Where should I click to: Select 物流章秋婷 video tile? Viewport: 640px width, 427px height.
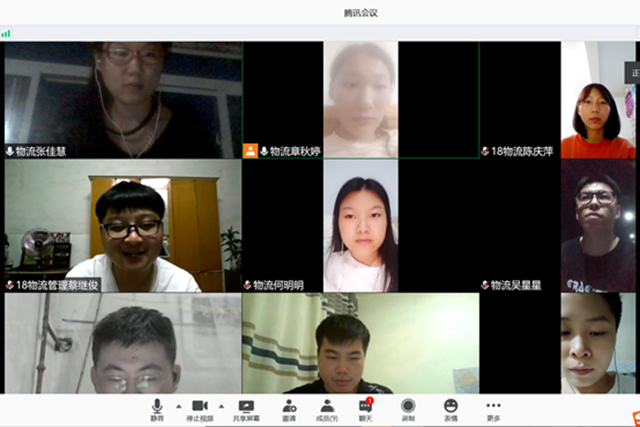(x=360, y=100)
